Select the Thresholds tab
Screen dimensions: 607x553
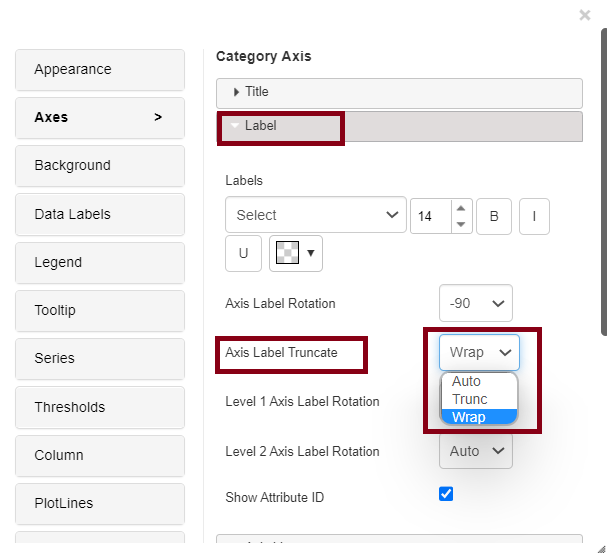(100, 407)
